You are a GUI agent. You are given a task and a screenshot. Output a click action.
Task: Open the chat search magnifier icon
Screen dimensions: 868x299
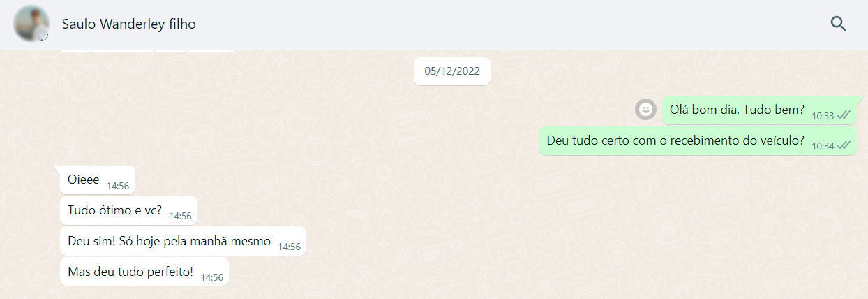[x=838, y=24]
